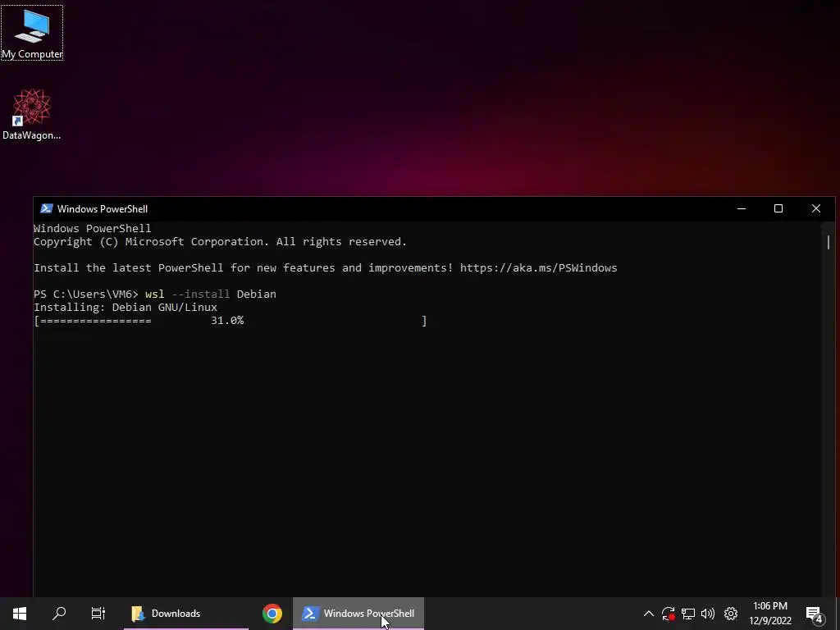The image size is (840, 630).
Task: Open the settings gear tray icon
Action: pos(731,614)
